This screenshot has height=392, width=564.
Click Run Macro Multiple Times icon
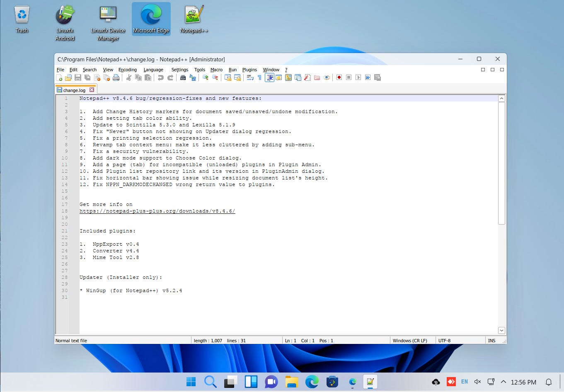click(368, 77)
